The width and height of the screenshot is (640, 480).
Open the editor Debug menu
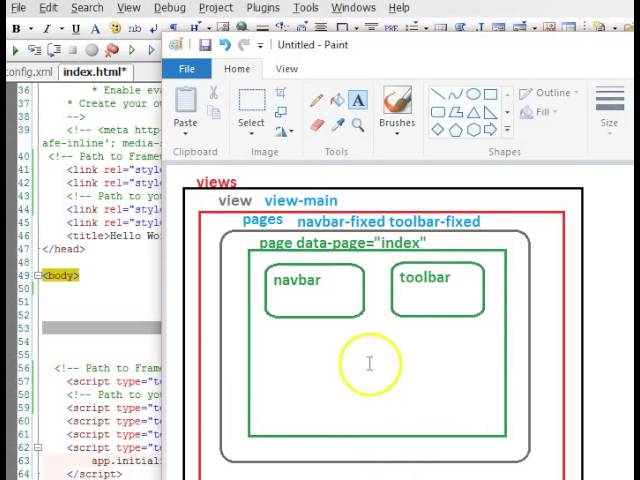[x=170, y=8]
